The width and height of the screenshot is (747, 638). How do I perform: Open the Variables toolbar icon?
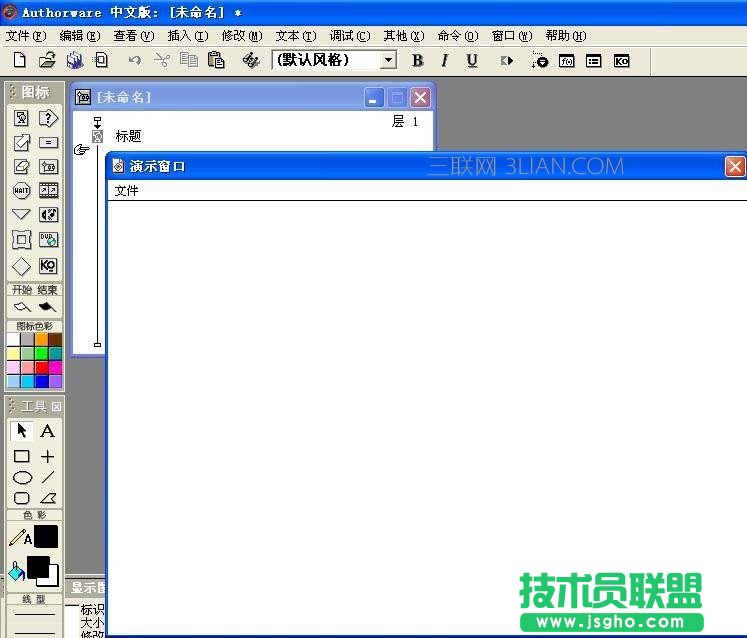594,61
